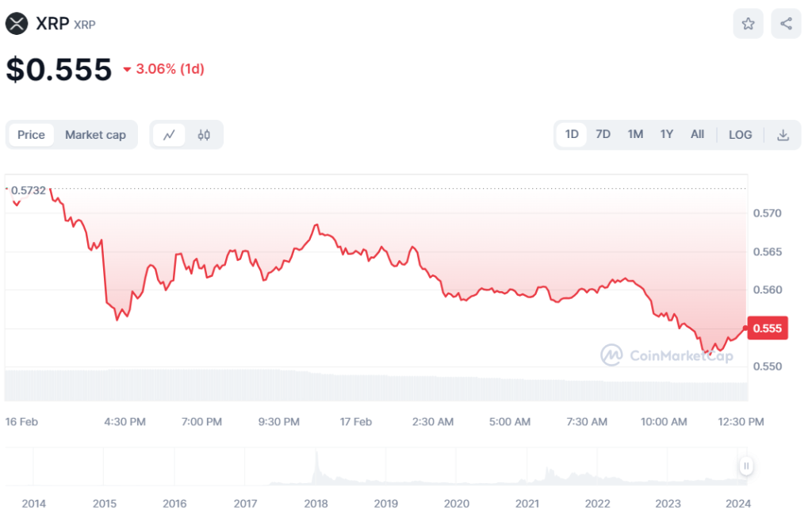This screenshot has width=812, height=518.
Task: Click the 3.06% (1d) price change indicator
Action: pyautogui.click(x=163, y=69)
